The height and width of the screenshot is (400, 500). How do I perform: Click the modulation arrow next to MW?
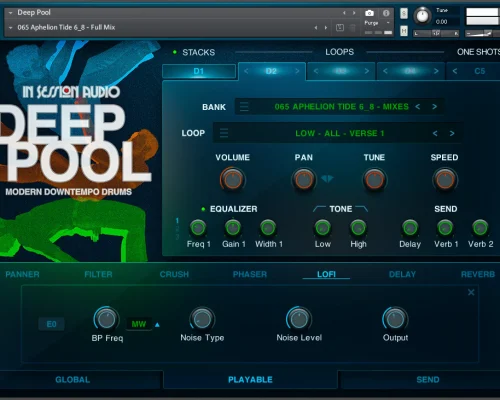coord(157,324)
